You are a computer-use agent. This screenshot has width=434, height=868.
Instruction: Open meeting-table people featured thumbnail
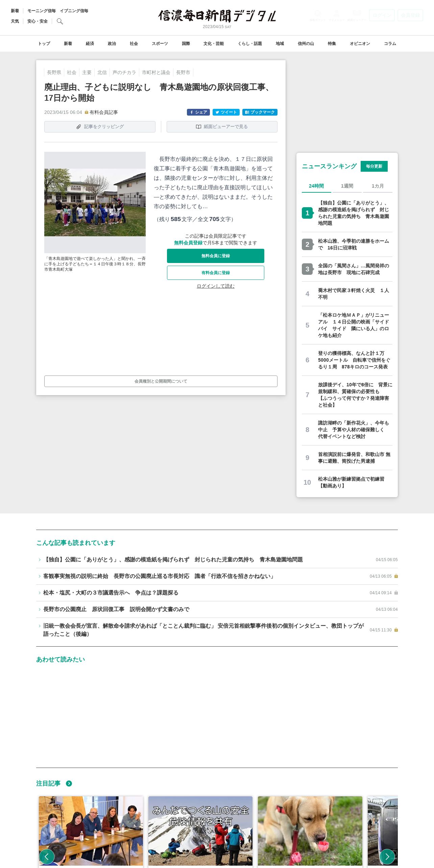coord(91,831)
